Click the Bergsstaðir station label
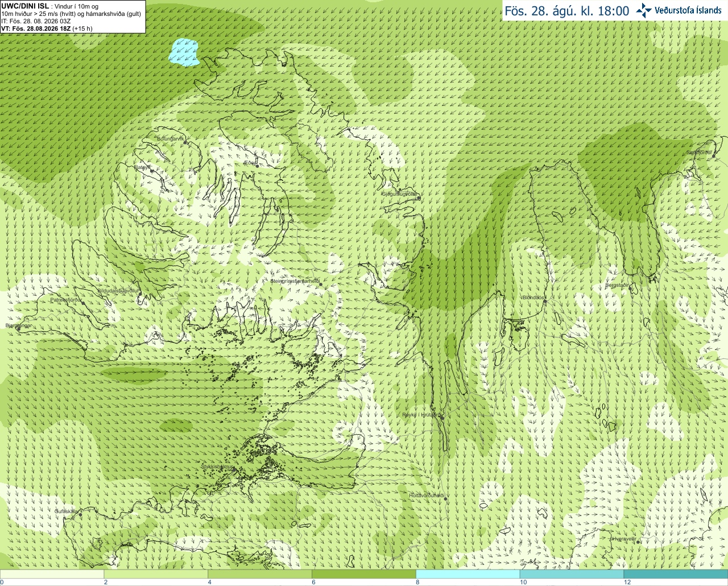 617,285
